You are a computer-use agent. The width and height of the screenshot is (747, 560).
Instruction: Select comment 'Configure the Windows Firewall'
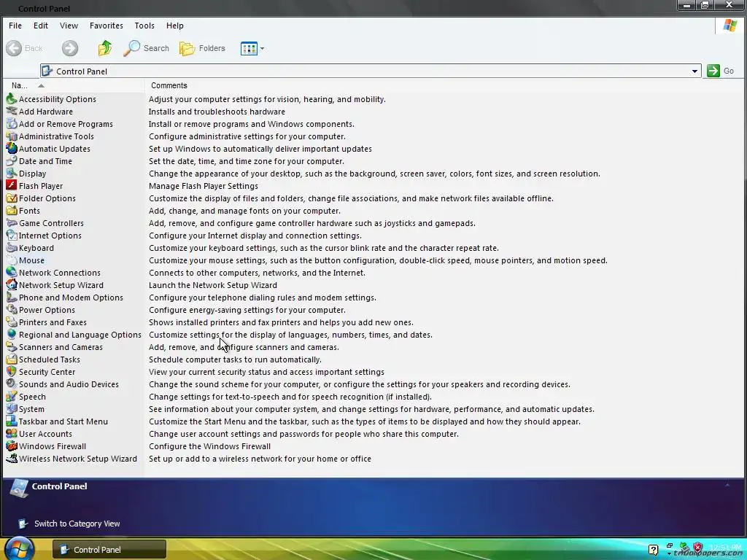(209, 446)
